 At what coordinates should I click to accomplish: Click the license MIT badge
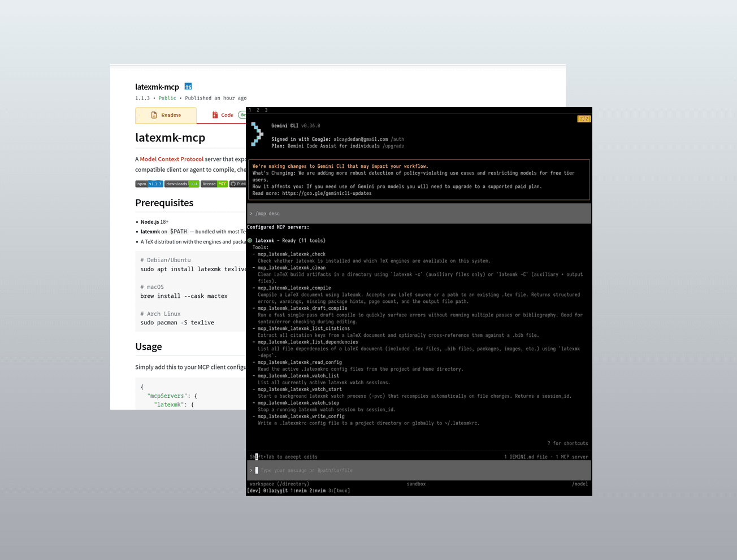click(x=214, y=184)
